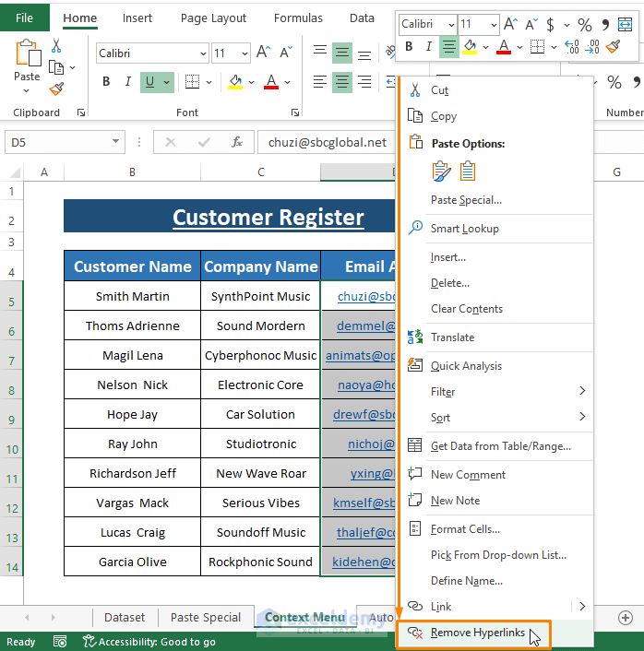Toggle ribbon Center horizontal alignment
The height and width of the screenshot is (651, 644).
point(342,82)
